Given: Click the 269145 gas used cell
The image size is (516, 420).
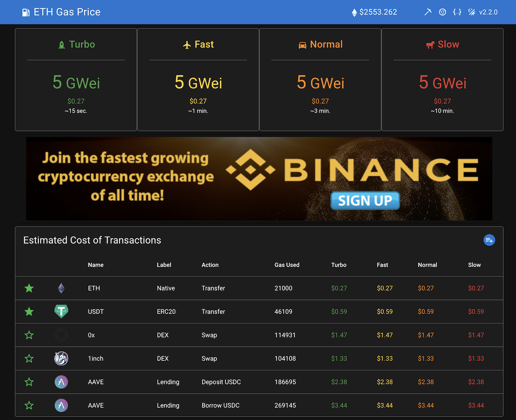Looking at the screenshot, I should tap(285, 405).
